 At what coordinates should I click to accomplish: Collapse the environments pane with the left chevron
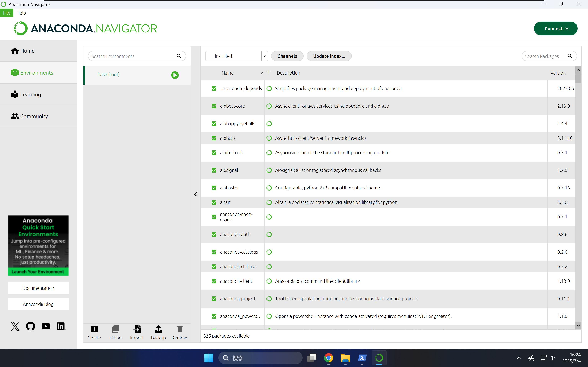pos(196,194)
